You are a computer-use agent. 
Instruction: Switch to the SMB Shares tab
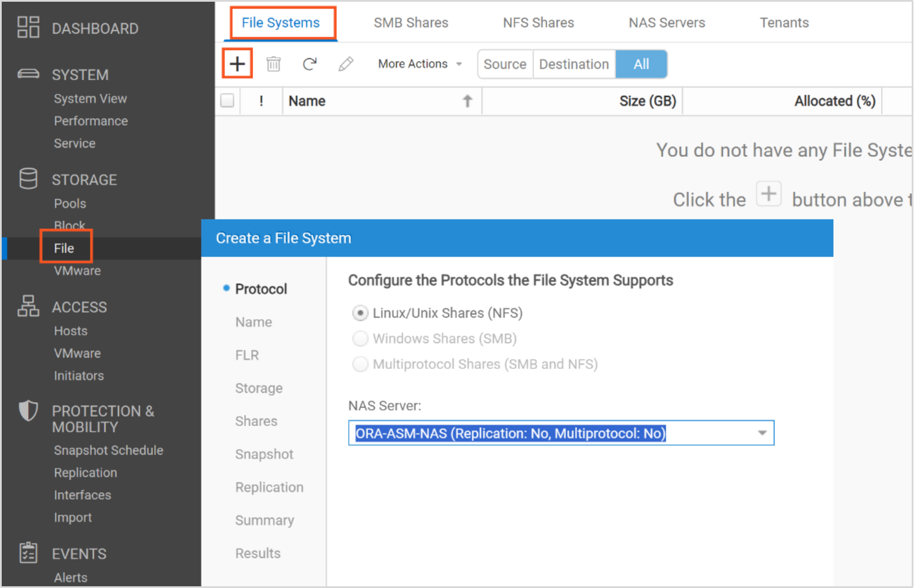(x=411, y=23)
